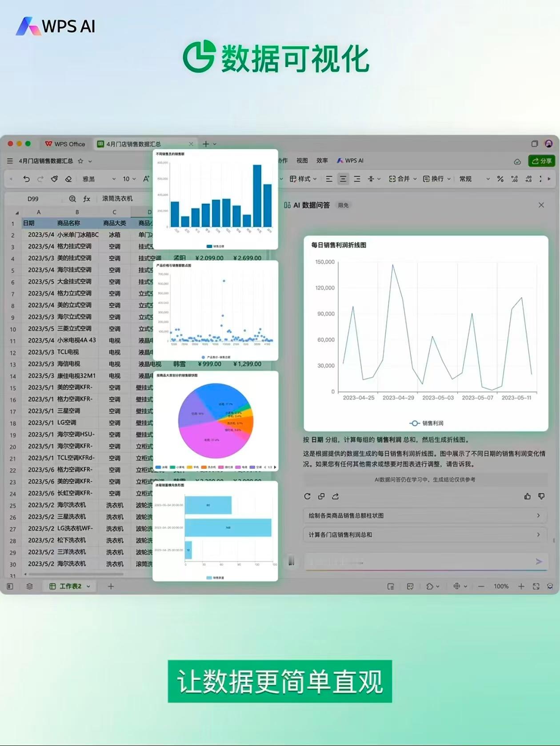Open dropdown arrow beside new tab plus
The image size is (560, 746).
[215, 144]
